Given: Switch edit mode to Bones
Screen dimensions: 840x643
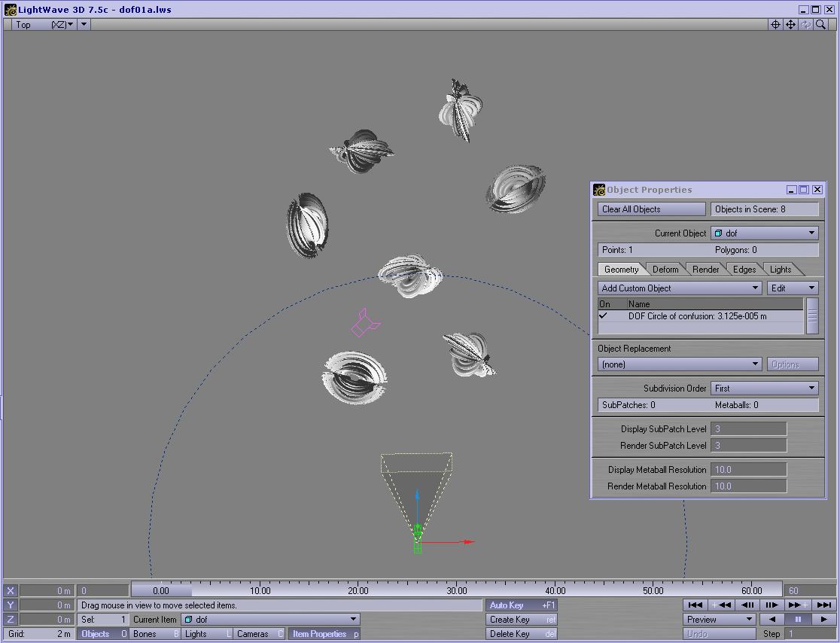Looking at the screenshot, I should [x=155, y=634].
